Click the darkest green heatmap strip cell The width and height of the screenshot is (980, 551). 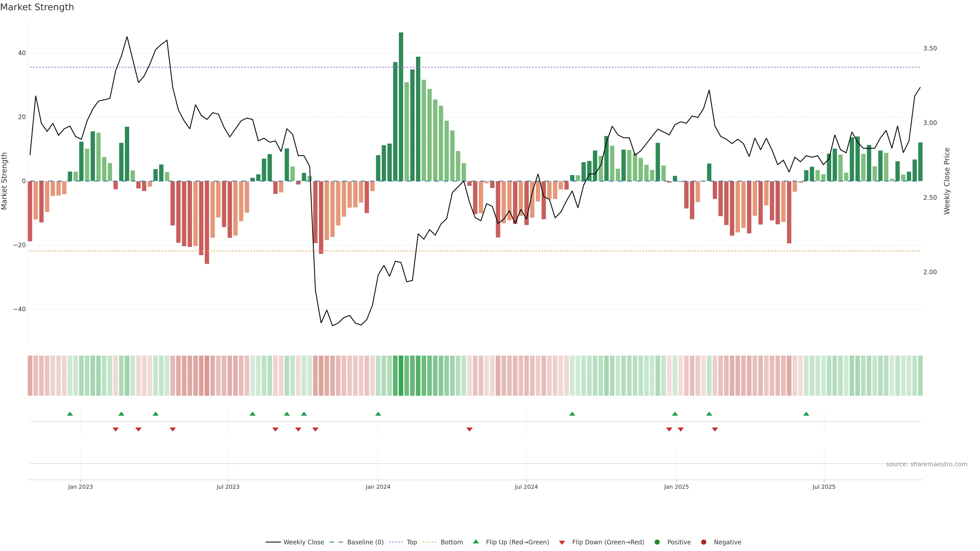401,375
